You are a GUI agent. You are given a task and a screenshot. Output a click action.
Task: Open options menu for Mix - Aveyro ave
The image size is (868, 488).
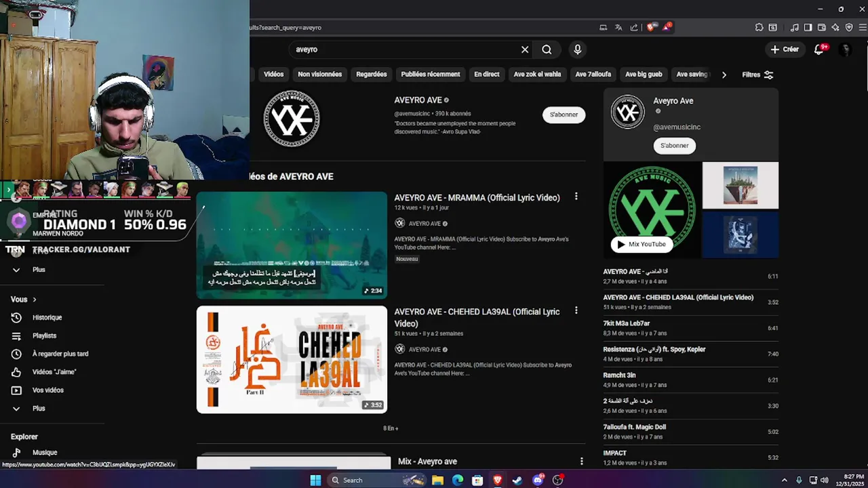coord(581,462)
